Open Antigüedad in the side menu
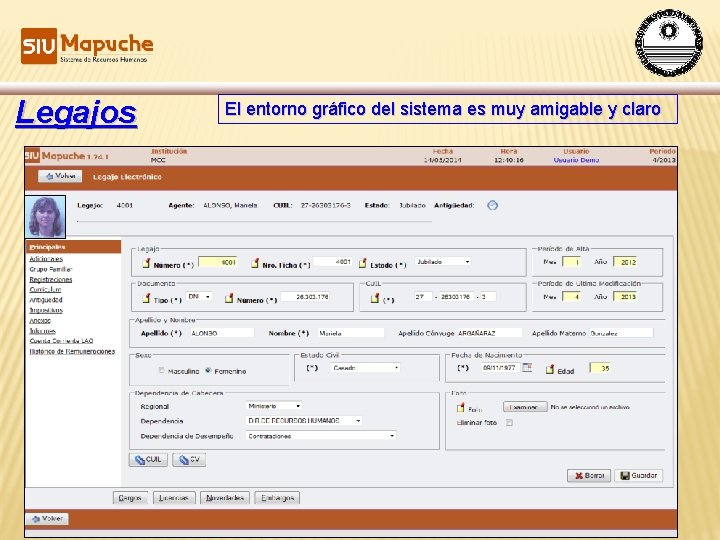Viewport: 720px width, 540px height. 46,300
